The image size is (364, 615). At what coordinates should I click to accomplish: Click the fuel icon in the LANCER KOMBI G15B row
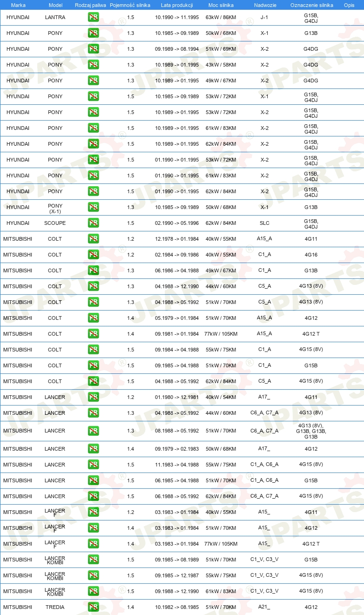tap(94, 560)
